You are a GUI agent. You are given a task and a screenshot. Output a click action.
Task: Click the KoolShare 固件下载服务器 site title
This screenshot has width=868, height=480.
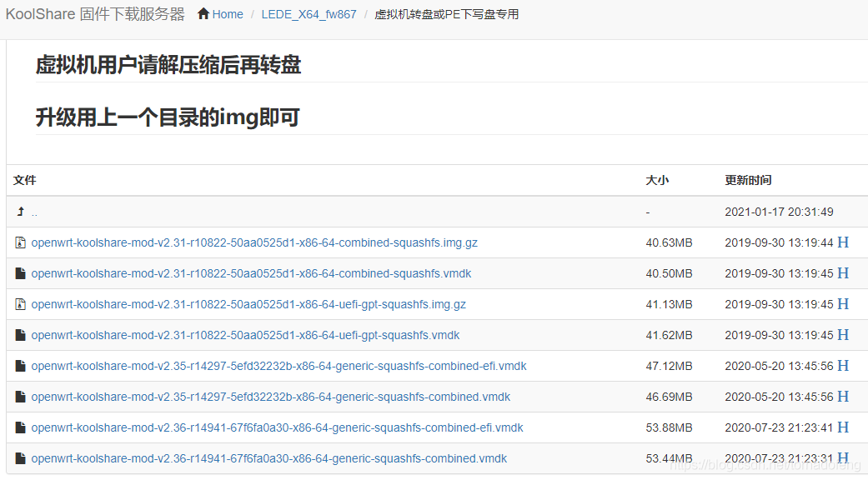coord(95,14)
